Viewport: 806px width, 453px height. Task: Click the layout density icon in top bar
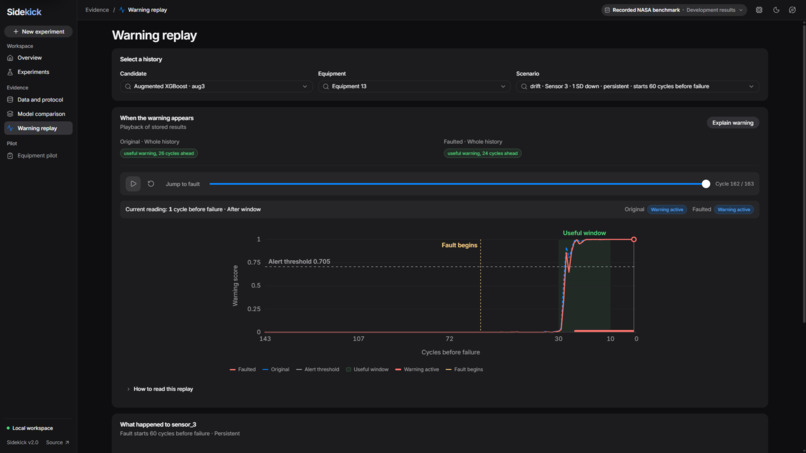coord(759,10)
